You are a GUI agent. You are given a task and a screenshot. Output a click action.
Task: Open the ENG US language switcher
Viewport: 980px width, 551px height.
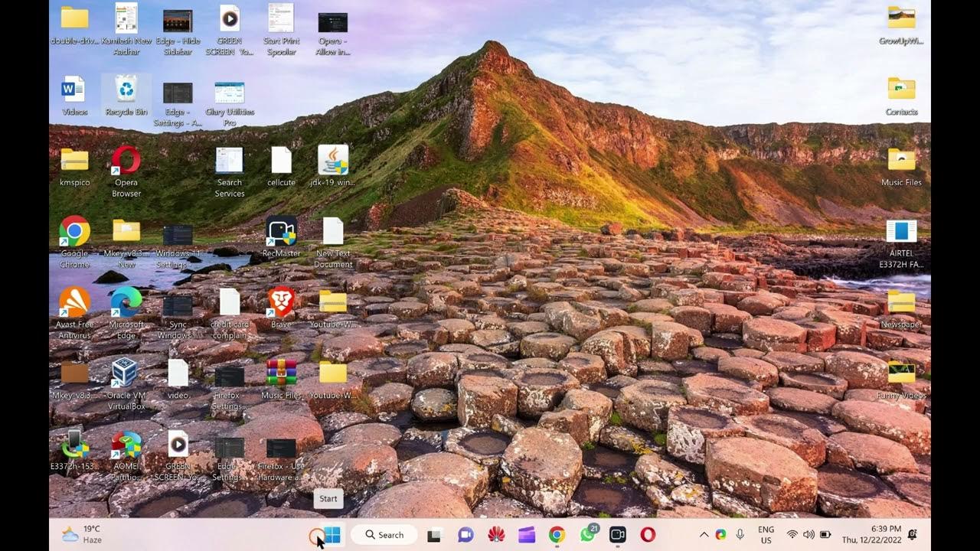tap(766, 535)
